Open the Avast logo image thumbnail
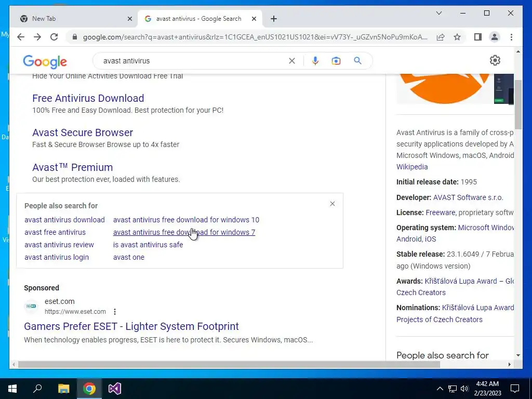532x399 pixels. point(444,88)
